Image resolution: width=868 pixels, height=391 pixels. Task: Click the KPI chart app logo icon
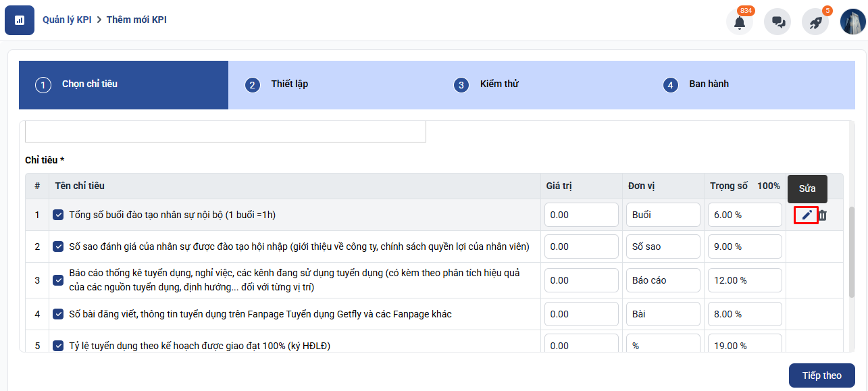(20, 20)
